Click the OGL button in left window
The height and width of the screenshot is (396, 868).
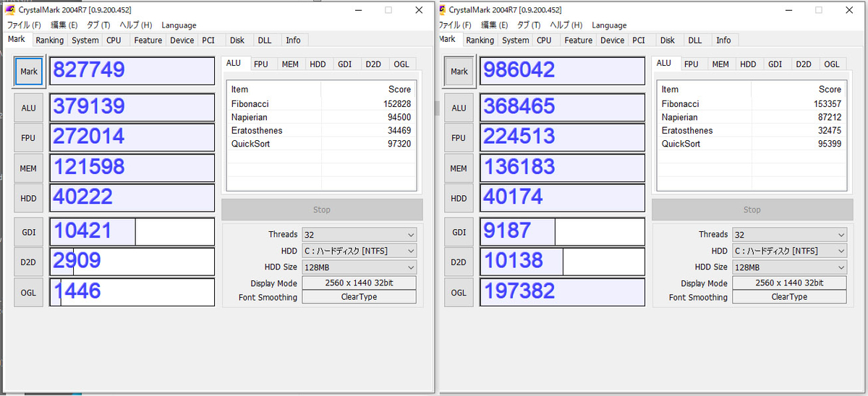click(x=29, y=292)
